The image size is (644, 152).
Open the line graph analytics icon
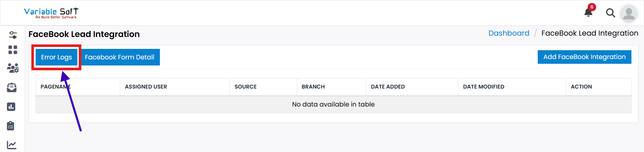click(x=12, y=145)
